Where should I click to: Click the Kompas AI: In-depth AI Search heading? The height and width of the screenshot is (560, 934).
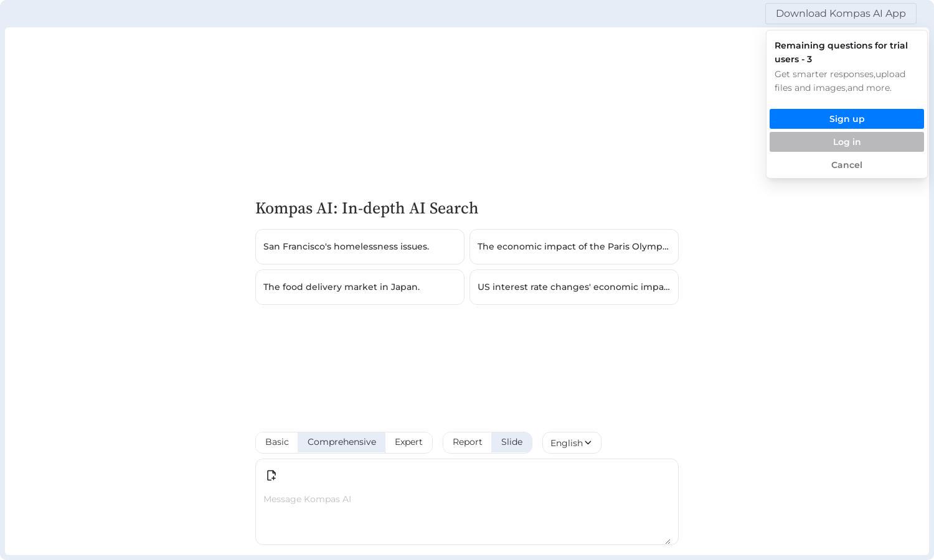367,208
